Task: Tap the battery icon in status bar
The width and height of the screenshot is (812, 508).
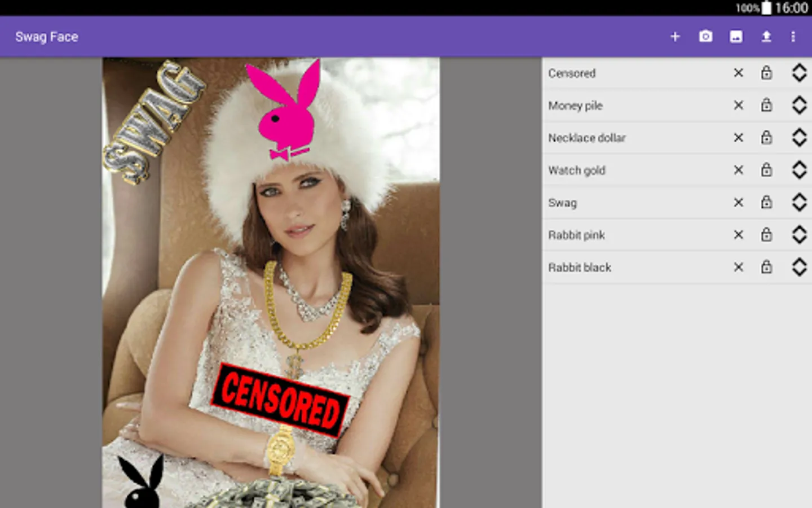Action: point(767,8)
